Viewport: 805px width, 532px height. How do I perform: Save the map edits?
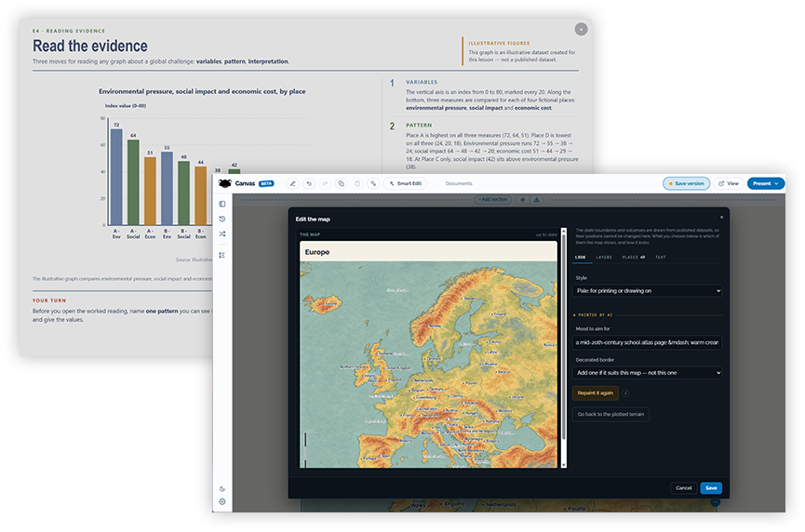(711, 488)
